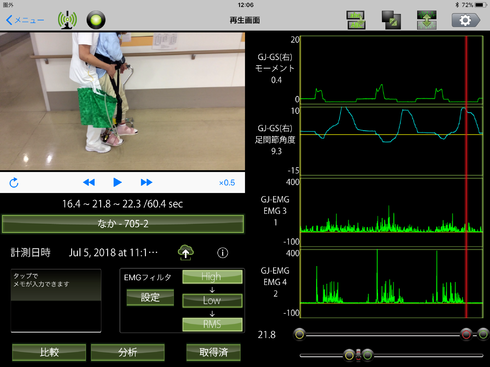This screenshot has height=367, width=490.
Task: Tap the なか - 705-2 recording name bar
Action: click(123, 224)
